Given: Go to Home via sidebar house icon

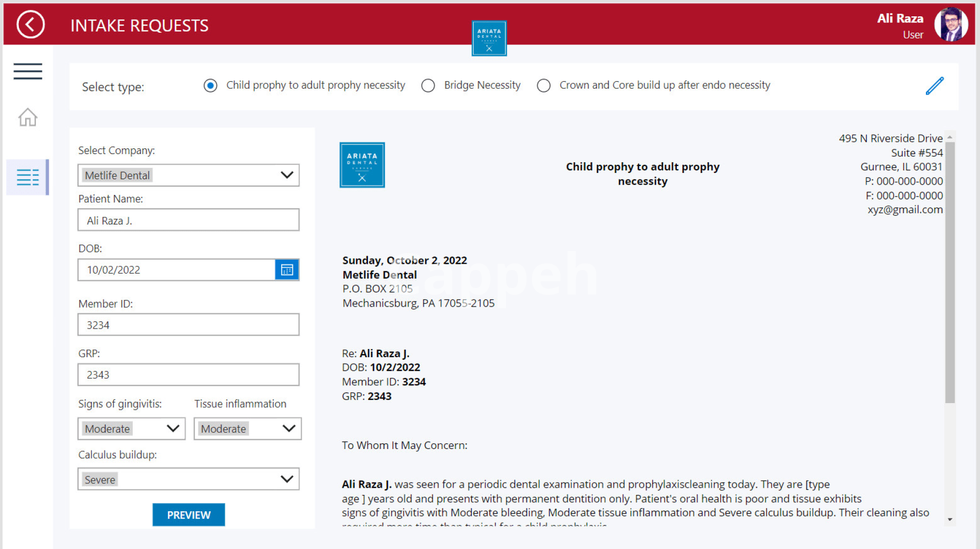Looking at the screenshot, I should point(28,117).
